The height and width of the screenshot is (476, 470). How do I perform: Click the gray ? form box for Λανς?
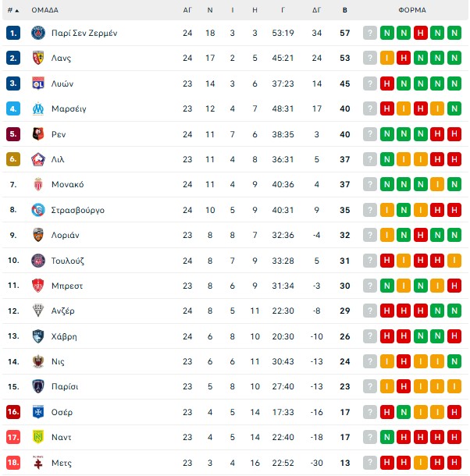click(370, 58)
